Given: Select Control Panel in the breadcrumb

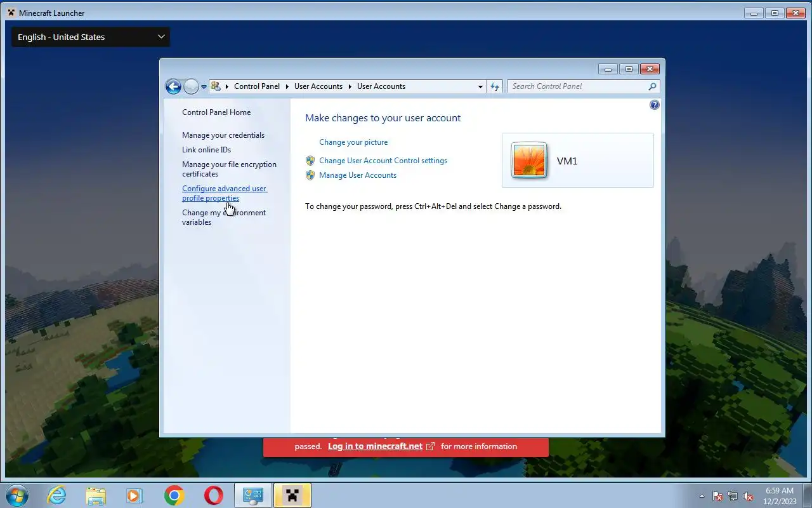Looking at the screenshot, I should [x=257, y=86].
